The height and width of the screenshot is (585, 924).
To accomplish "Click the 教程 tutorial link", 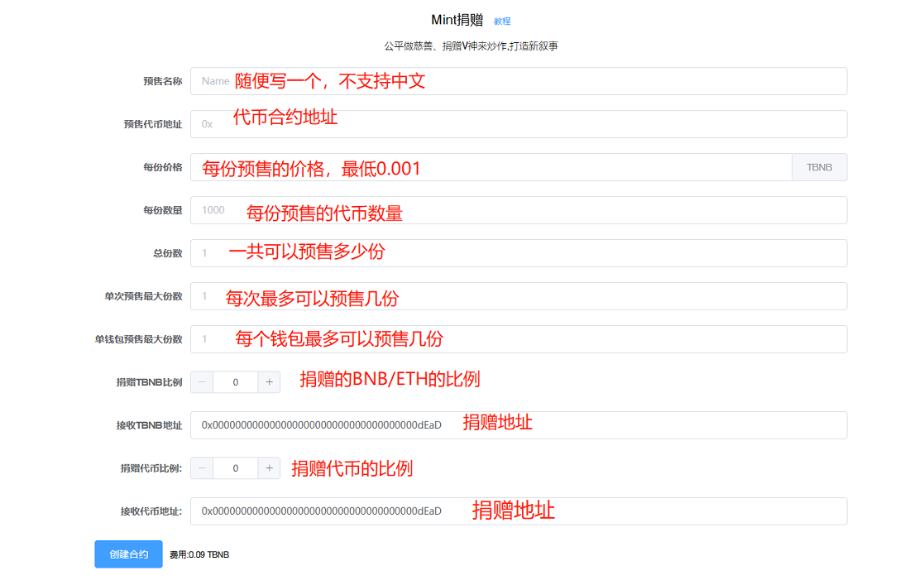I will 502,21.
